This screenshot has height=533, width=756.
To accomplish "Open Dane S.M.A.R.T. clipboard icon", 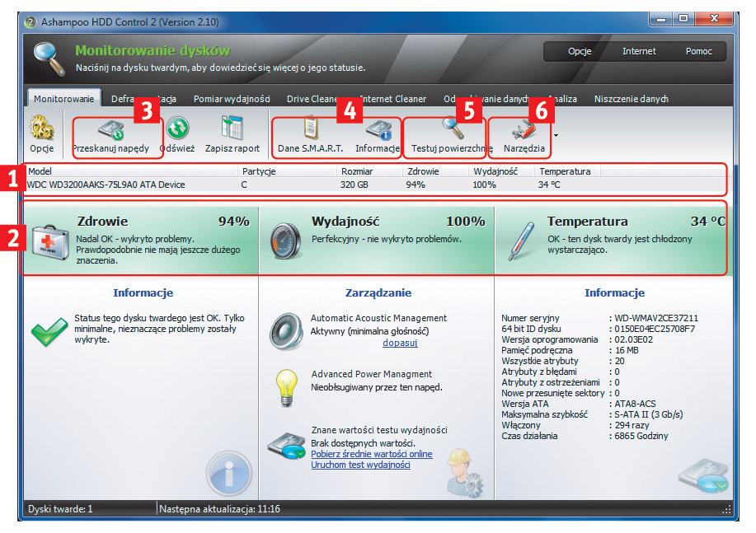I will tap(310, 130).
